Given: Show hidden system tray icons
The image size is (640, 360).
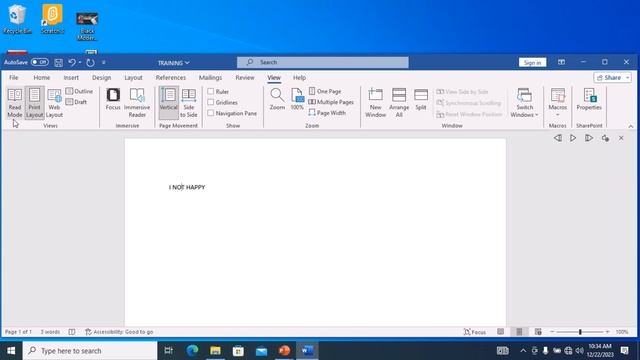Looking at the screenshot, I should [523, 351].
